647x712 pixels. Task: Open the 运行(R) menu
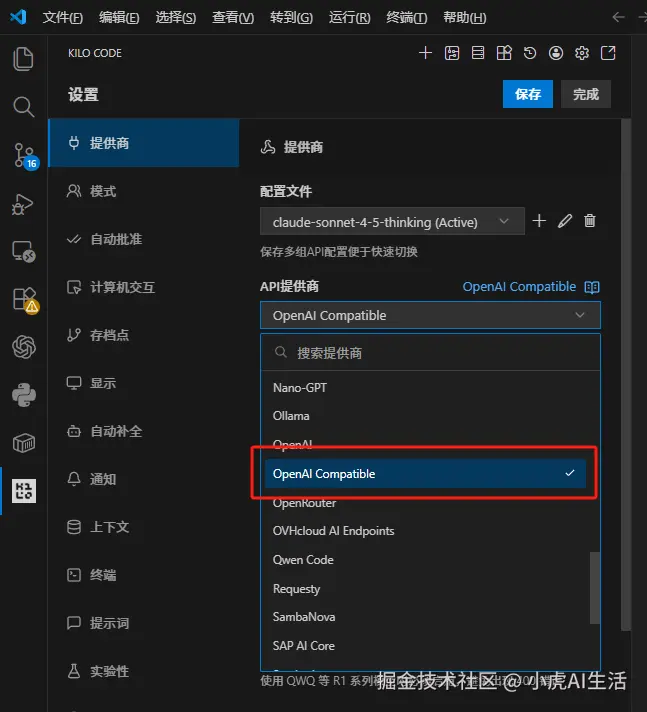350,18
